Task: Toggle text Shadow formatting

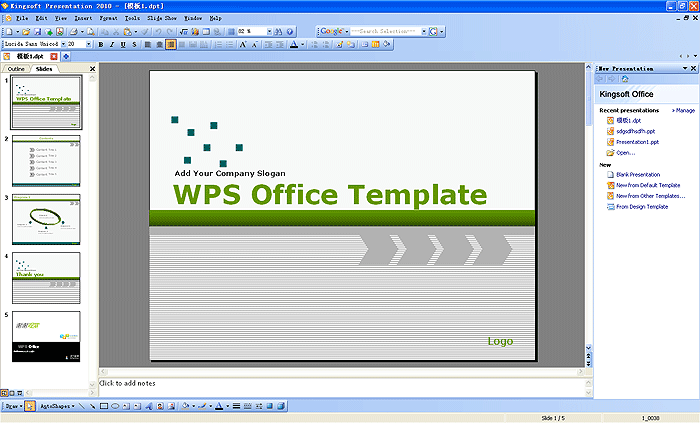Action: click(x=134, y=45)
